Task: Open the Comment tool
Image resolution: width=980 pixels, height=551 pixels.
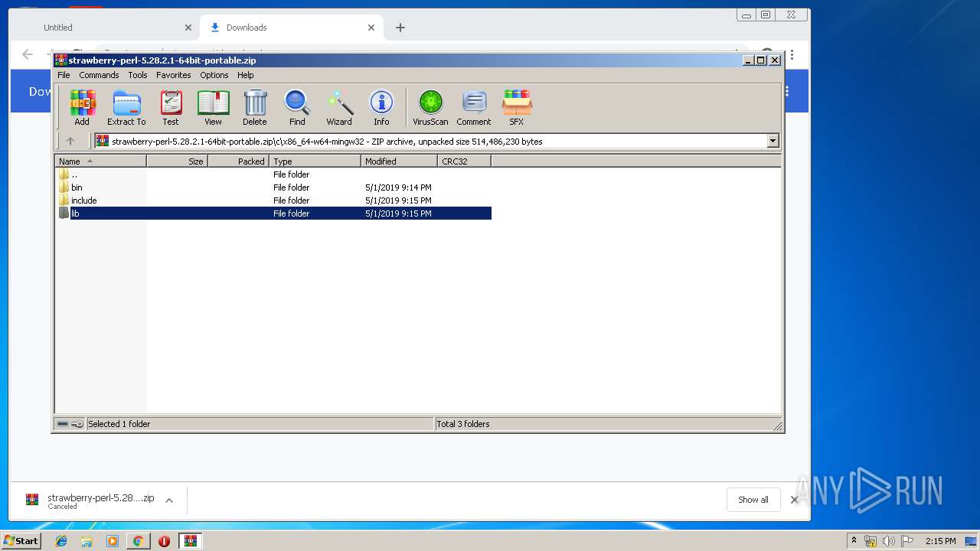Action: tap(474, 107)
